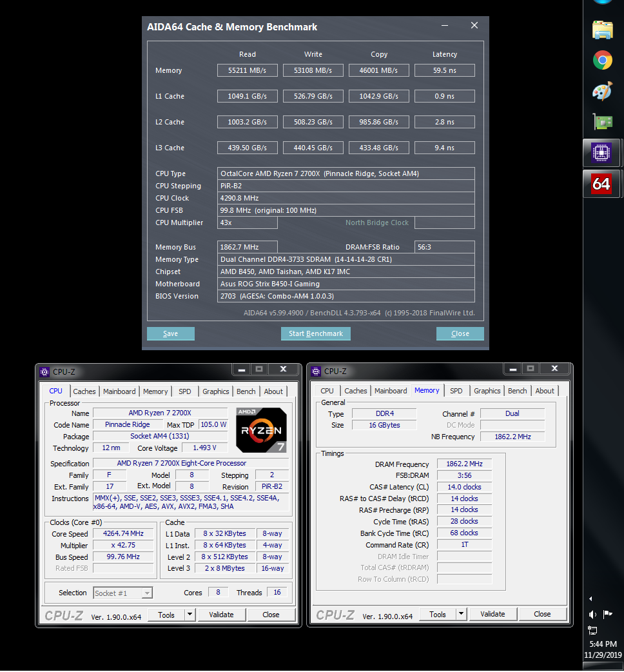The height and width of the screenshot is (672, 624).
Task: Click the Memory Copy value 46001 MB/s
Action: coord(378,70)
